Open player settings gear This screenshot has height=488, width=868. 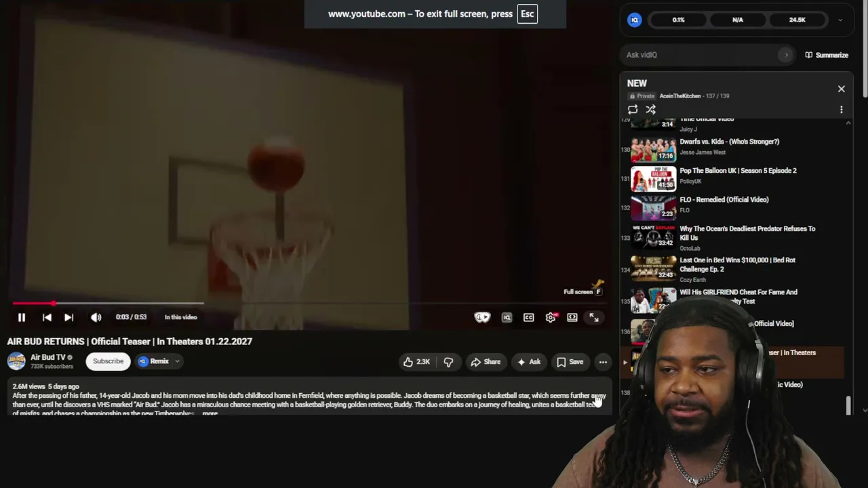551,317
